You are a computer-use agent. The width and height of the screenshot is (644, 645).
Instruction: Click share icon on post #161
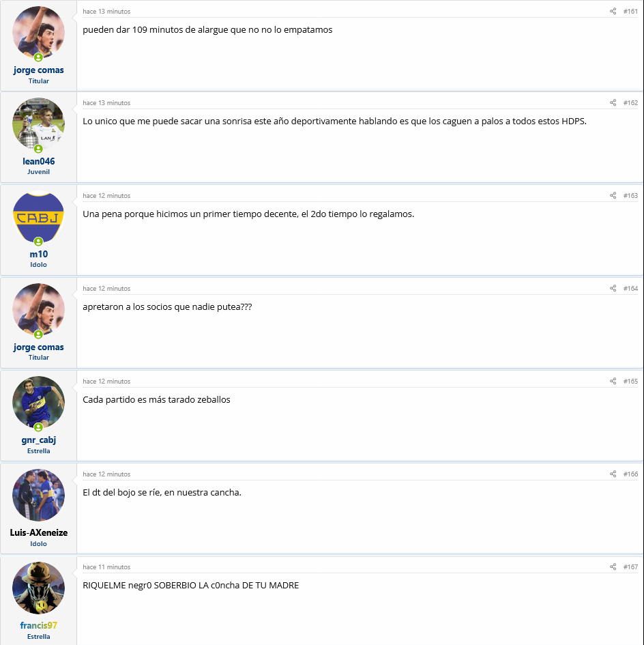pyautogui.click(x=613, y=11)
